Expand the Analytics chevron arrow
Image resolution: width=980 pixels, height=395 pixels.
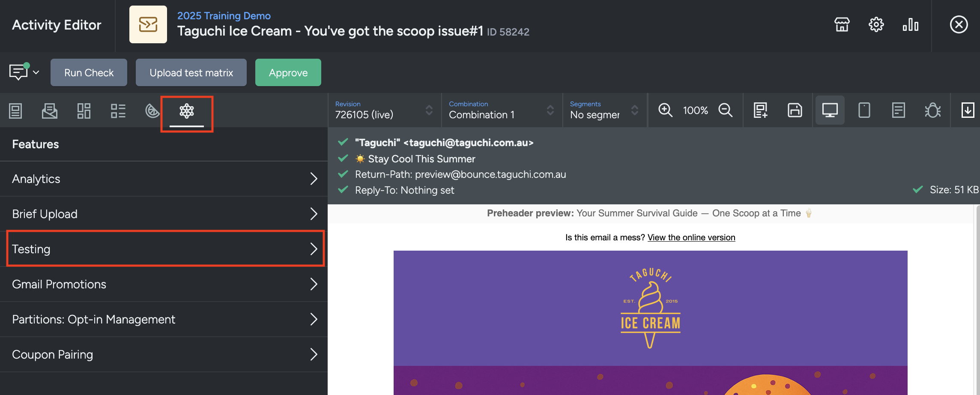314,179
